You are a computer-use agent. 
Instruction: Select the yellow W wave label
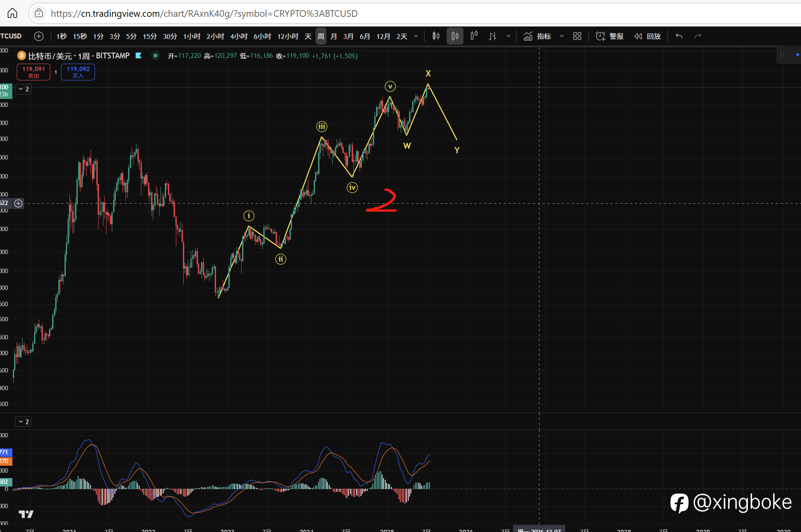[x=407, y=146]
